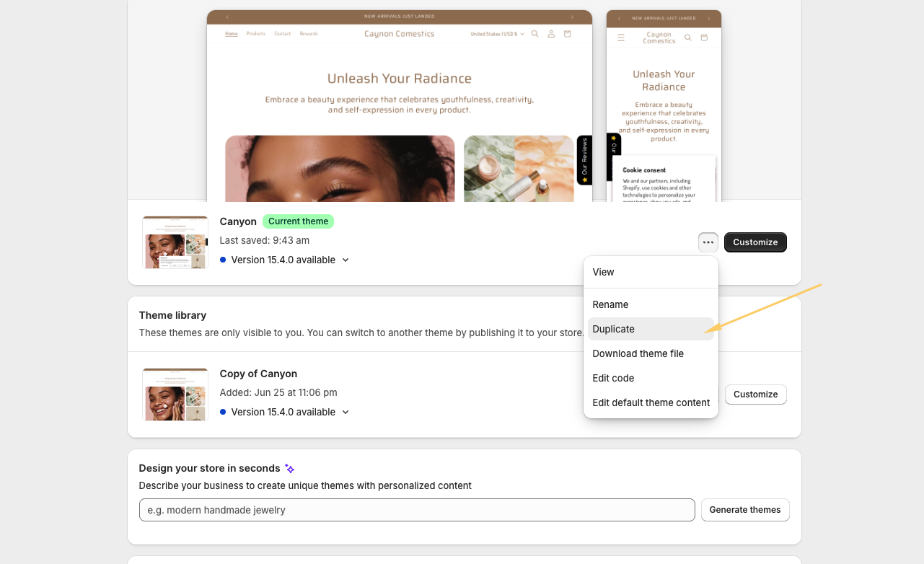This screenshot has width=924, height=564.
Task: Click previous arrow on desktop announcement bar
Action: [x=227, y=17]
